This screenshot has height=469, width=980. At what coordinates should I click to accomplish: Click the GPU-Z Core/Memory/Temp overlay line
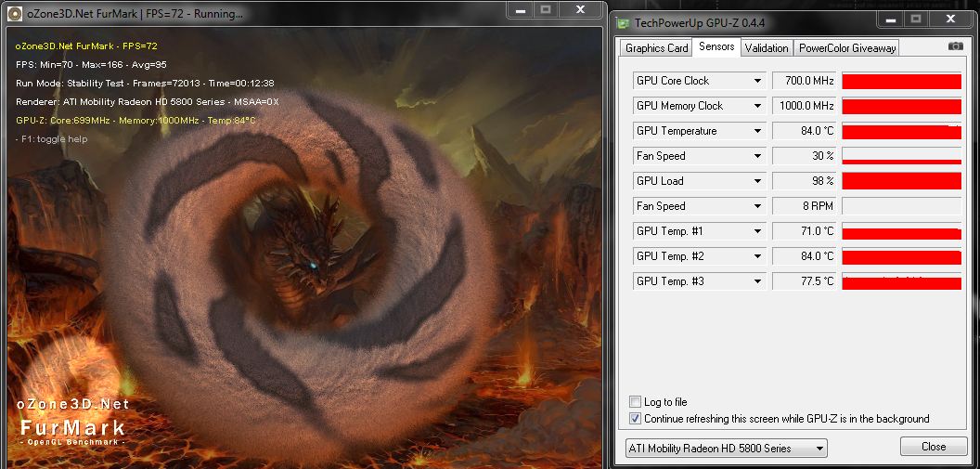[135, 120]
